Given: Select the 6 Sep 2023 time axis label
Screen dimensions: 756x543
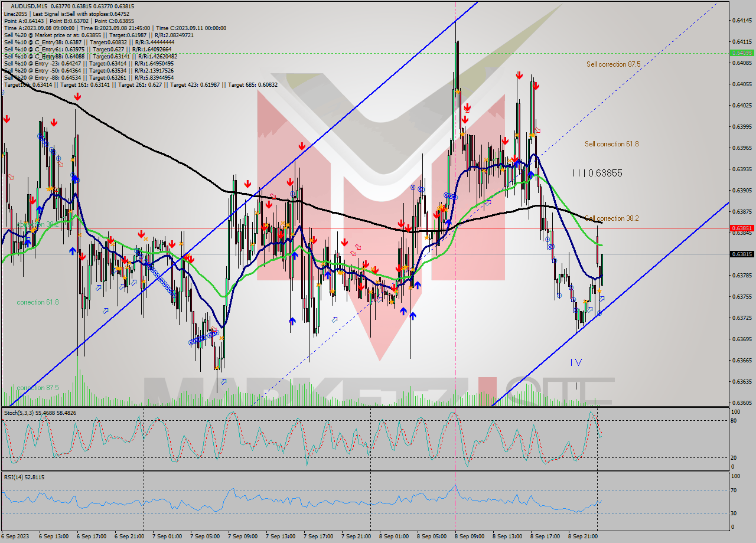Looking at the screenshot, I should coord(16,537).
